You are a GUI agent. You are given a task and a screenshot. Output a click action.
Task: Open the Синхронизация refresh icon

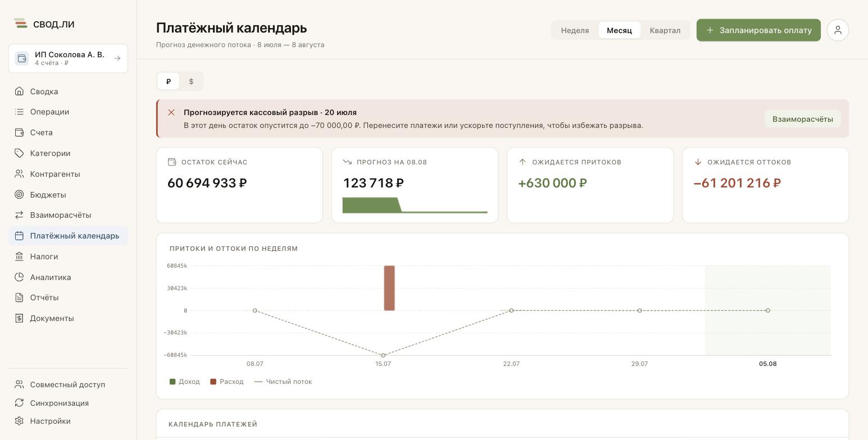coord(19,403)
